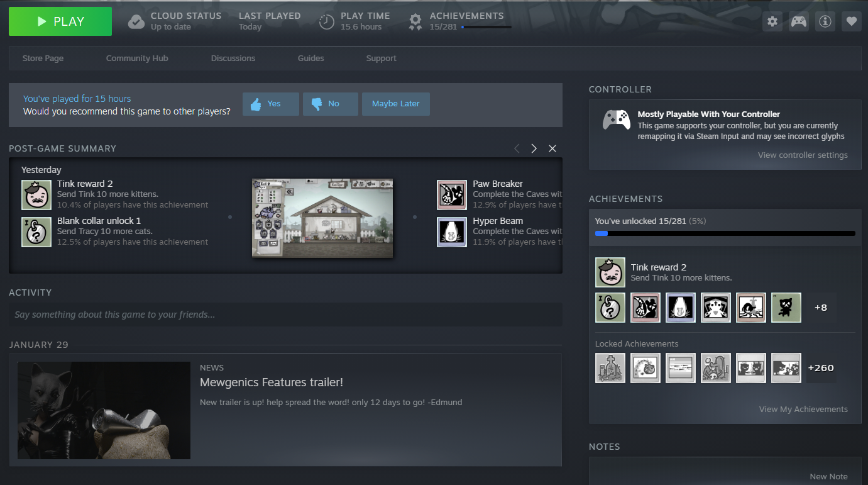
Task: Create a New Note
Action: [828, 477]
